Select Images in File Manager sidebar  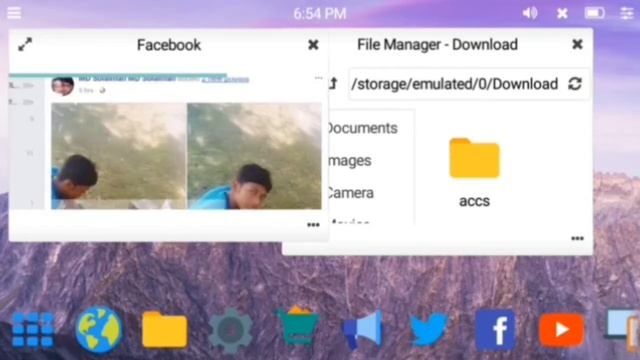[x=350, y=161]
